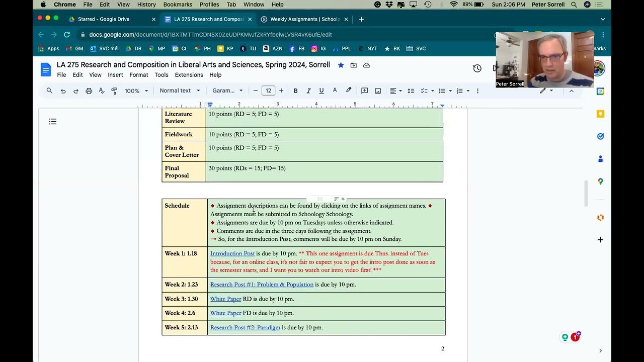The image size is (644, 362).
Task: Switch to the Weekly Assignments Schoology tab
Action: tap(304, 19)
